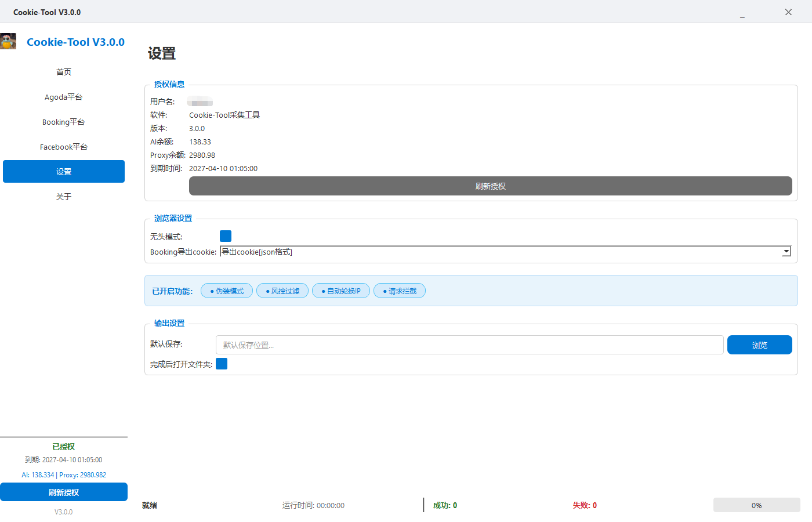This screenshot has height=522, width=812.
Task: Switch to Agoda平台 section
Action: click(64, 97)
